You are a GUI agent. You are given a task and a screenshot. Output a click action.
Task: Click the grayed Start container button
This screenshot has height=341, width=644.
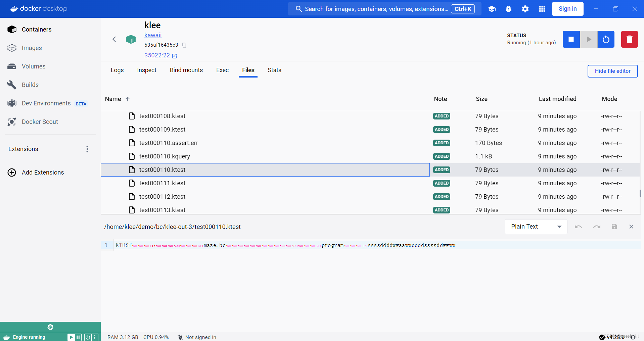(589, 39)
